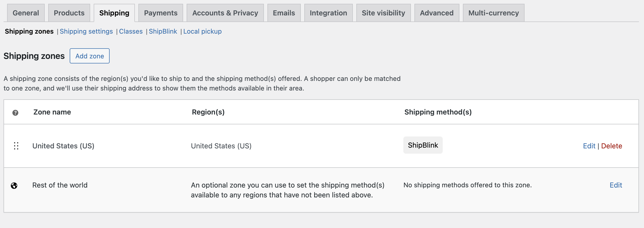This screenshot has height=228, width=644.
Task: Open the Integration tab
Action: click(x=328, y=13)
